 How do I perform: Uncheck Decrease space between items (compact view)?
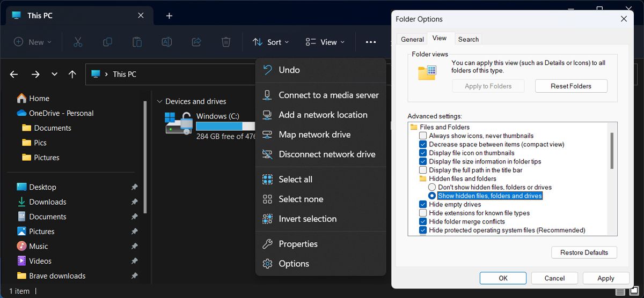(423, 144)
